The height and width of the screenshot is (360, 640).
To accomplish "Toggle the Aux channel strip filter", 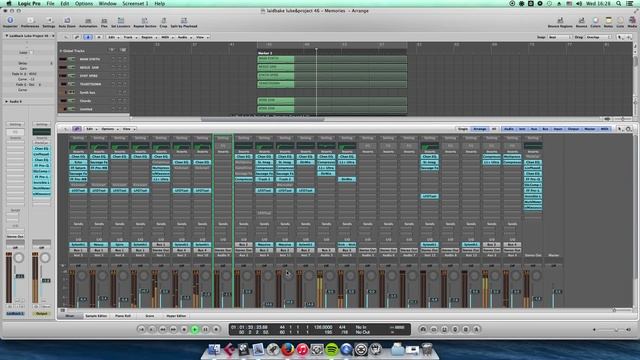I will click(533, 129).
